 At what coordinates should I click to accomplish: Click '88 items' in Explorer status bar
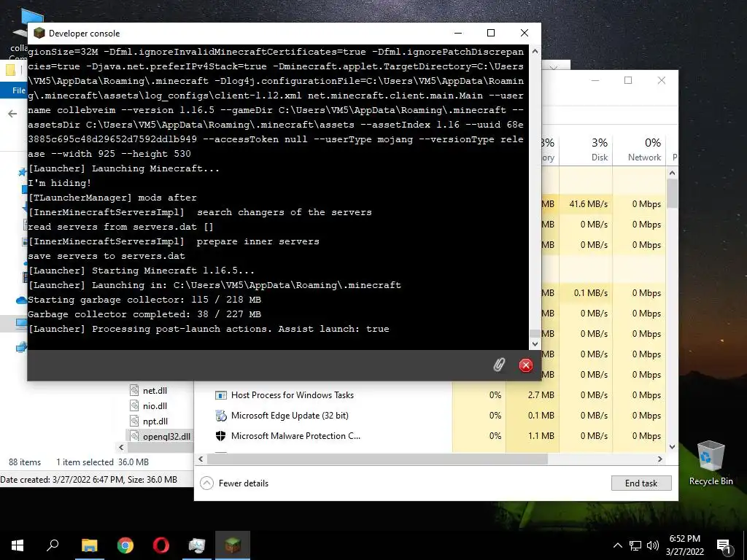25,462
